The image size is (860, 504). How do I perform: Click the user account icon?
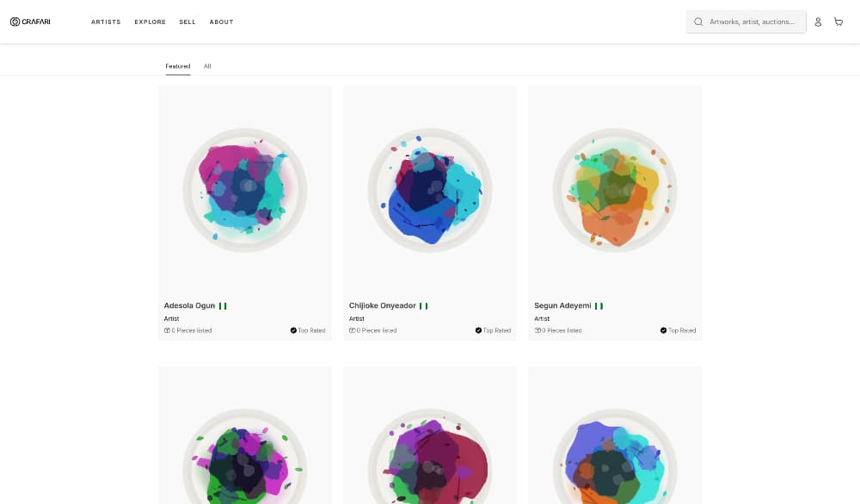pos(818,22)
